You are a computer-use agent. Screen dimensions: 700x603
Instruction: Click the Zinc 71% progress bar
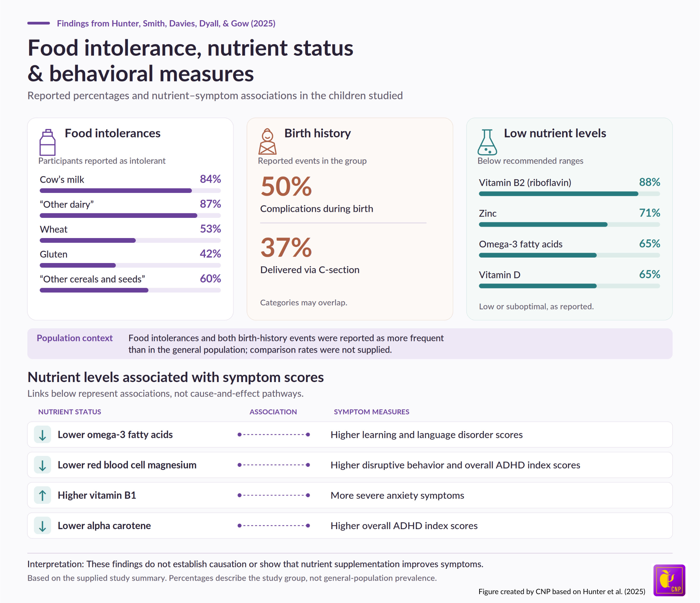coord(569,224)
